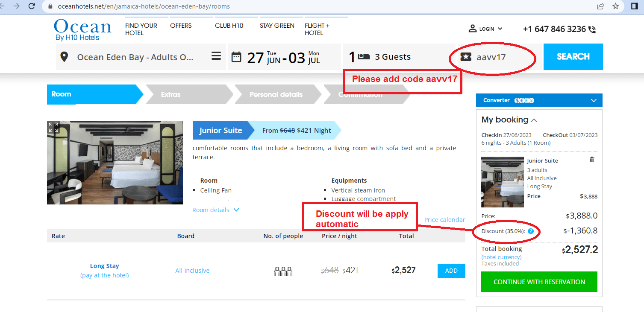
Task: Click the CheckIn 27/06/2023 text
Action: (506, 135)
